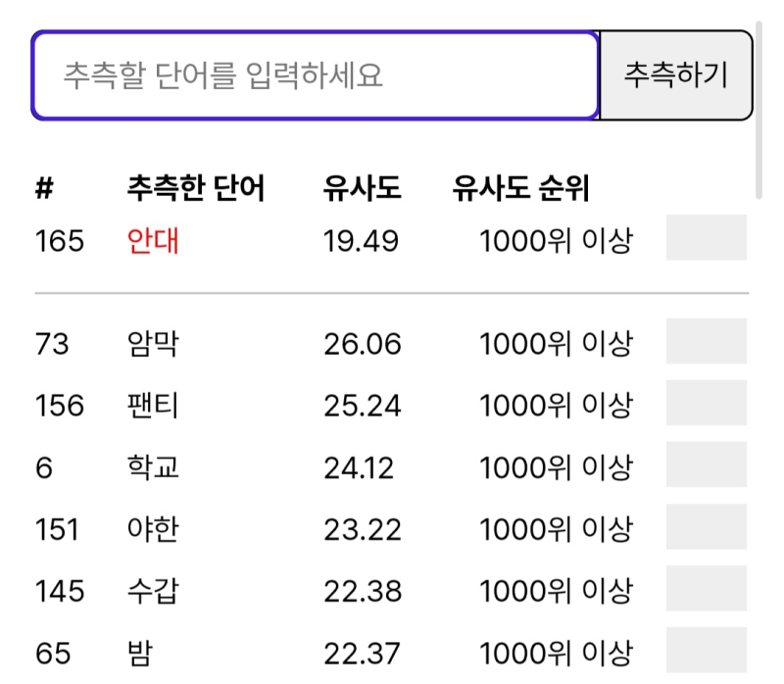Click the guess word input field
784x684 pixels.
coord(315,75)
